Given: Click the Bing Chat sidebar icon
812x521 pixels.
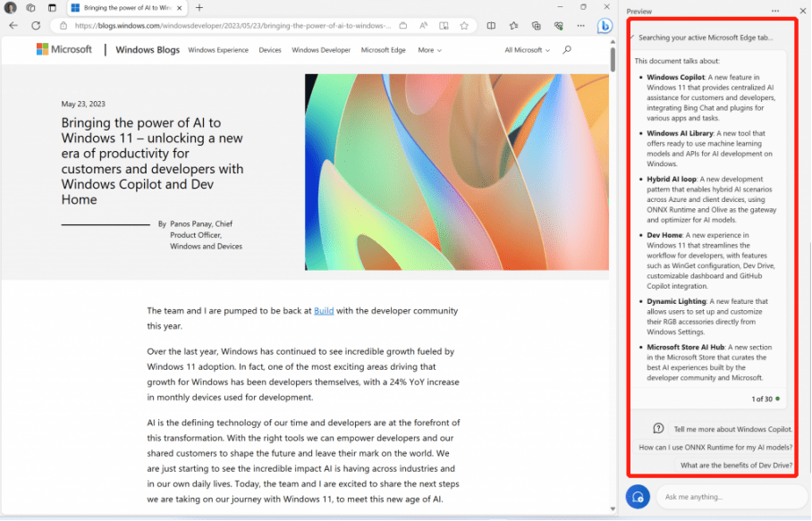Looking at the screenshot, I should (x=605, y=26).
